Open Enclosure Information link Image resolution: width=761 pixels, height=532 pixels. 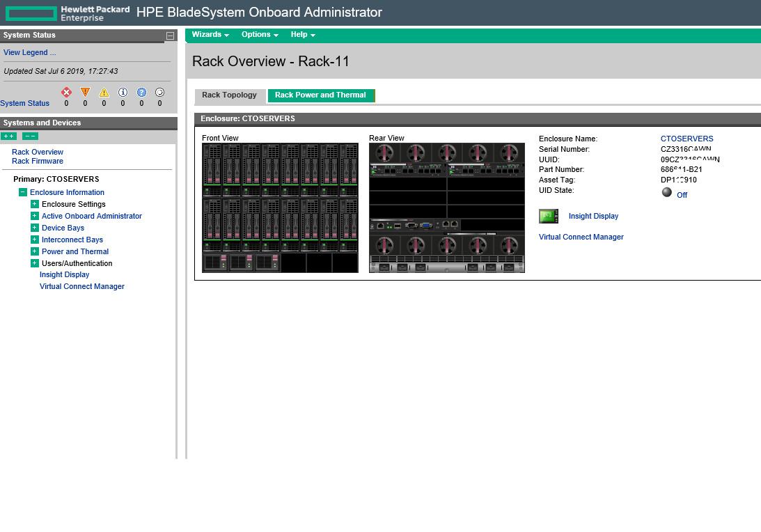(67, 192)
